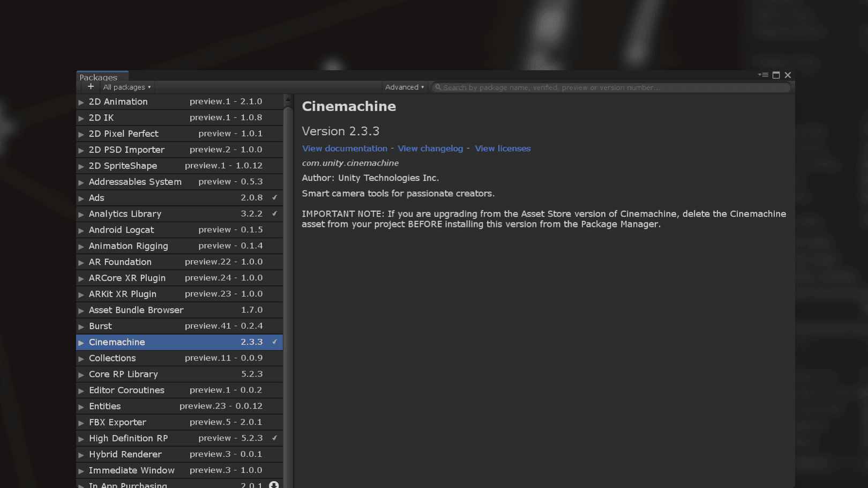Image resolution: width=868 pixels, height=488 pixels.
Task: Select the Addressables System package
Action: pyautogui.click(x=135, y=182)
